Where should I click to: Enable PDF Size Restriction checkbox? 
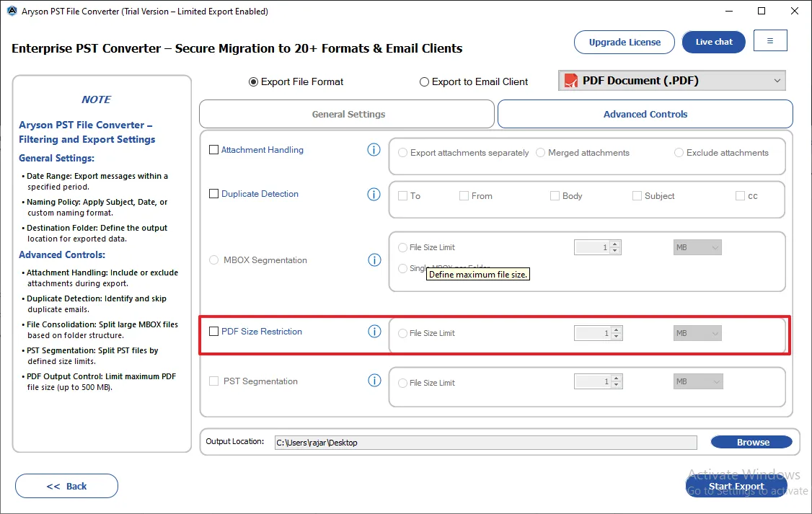[x=214, y=332]
